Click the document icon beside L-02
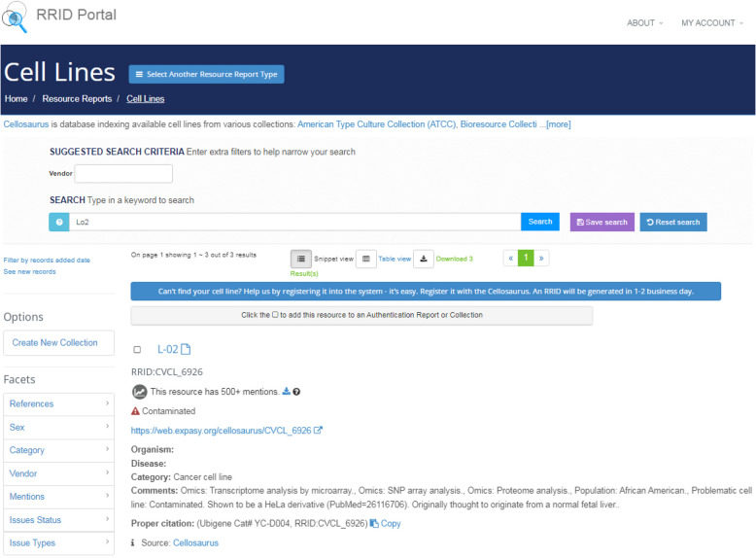This screenshot has width=756, height=558. point(186,349)
